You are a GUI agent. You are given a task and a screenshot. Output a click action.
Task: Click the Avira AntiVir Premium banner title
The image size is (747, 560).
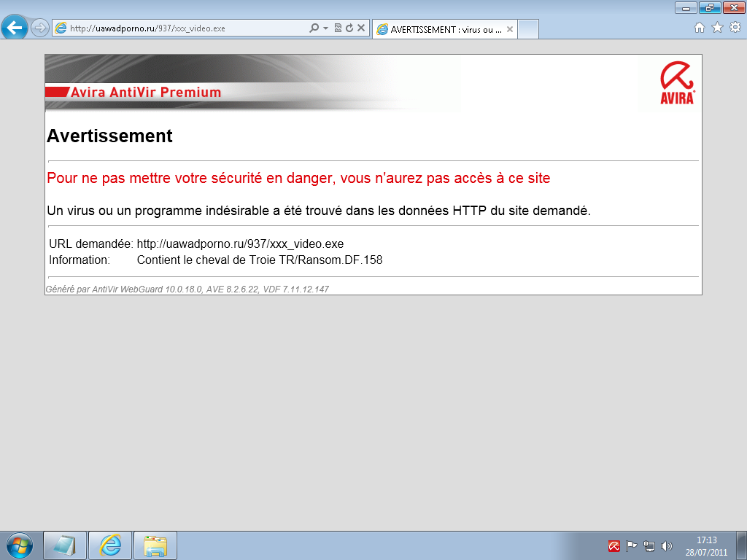pos(146,92)
